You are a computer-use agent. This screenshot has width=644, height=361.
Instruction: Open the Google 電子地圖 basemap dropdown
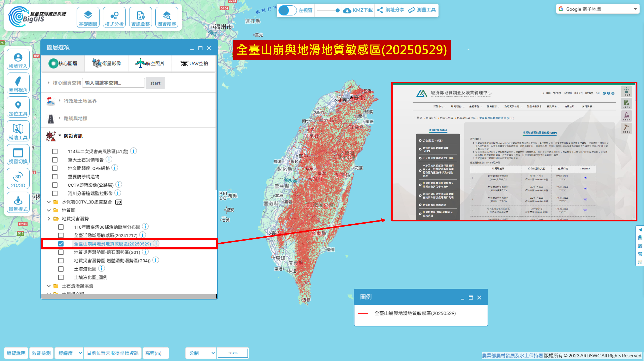click(x=597, y=9)
